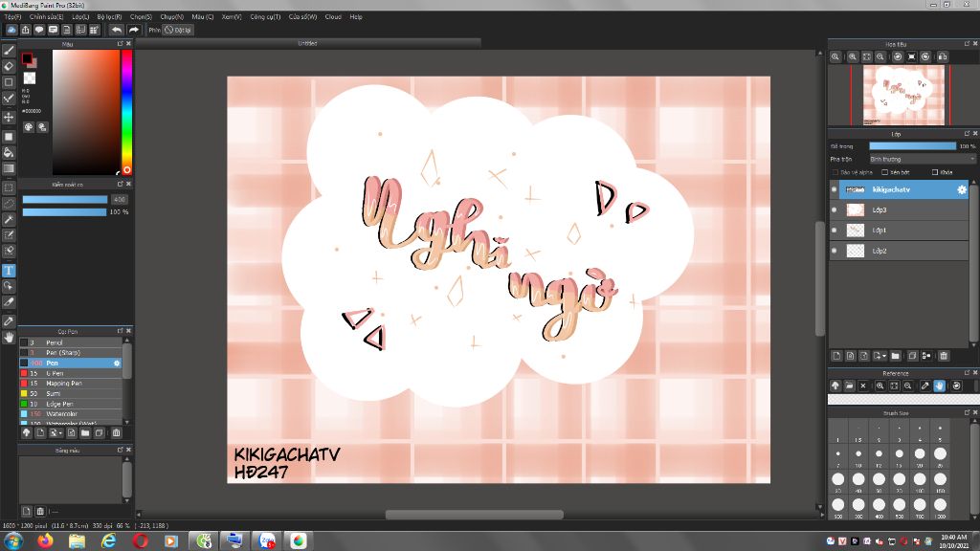Select the Gradient tool
Image resolution: width=980 pixels, height=551 pixels.
pyautogui.click(x=9, y=168)
